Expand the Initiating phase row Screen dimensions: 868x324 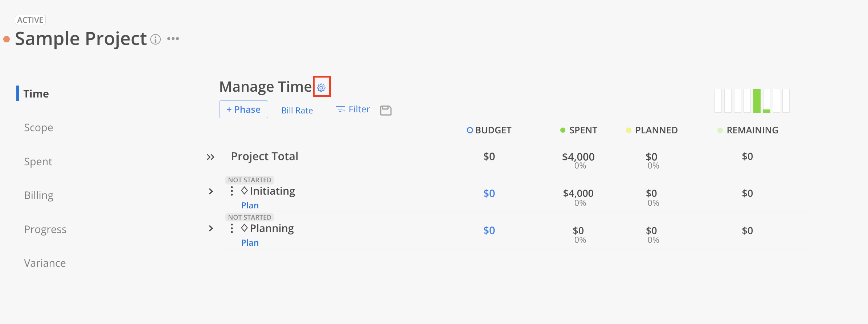211,191
